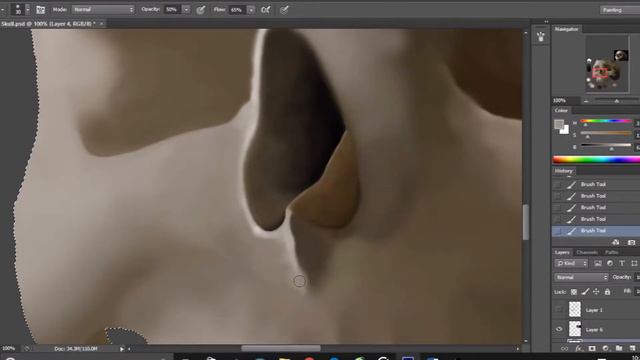Viewport: 640px width, 360px height.
Task: Open the brush Mode dropdown showing Normal
Action: coord(103,9)
